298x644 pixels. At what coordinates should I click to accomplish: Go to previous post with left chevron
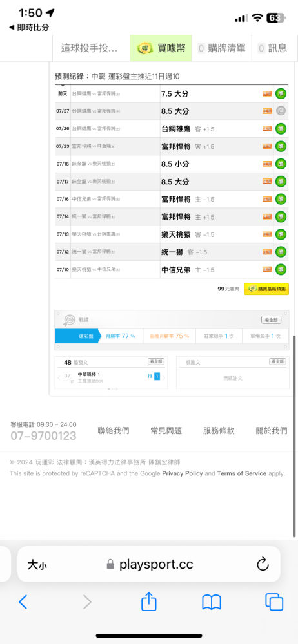click(x=59, y=378)
